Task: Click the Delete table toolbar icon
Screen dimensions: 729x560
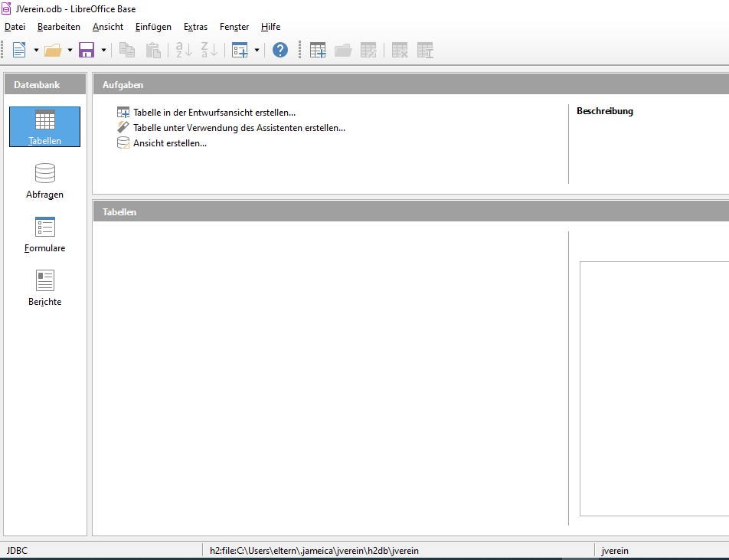Action: coord(400,51)
